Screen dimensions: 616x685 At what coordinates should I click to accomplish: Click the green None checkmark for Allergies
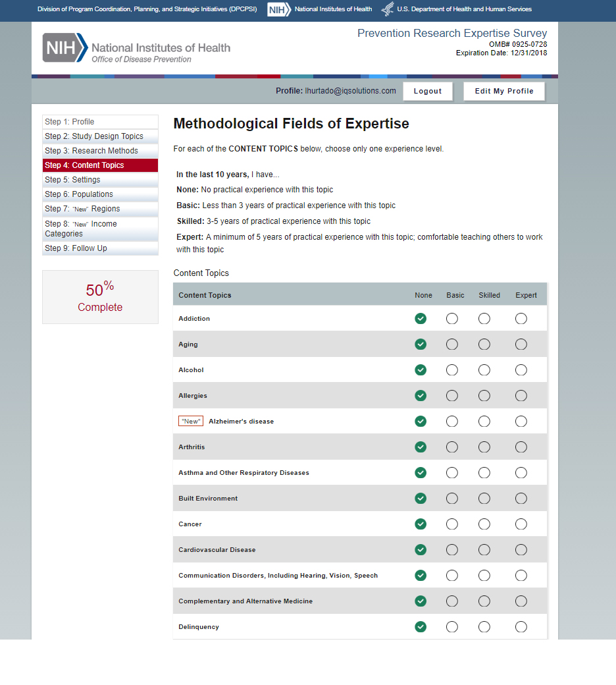[421, 396]
